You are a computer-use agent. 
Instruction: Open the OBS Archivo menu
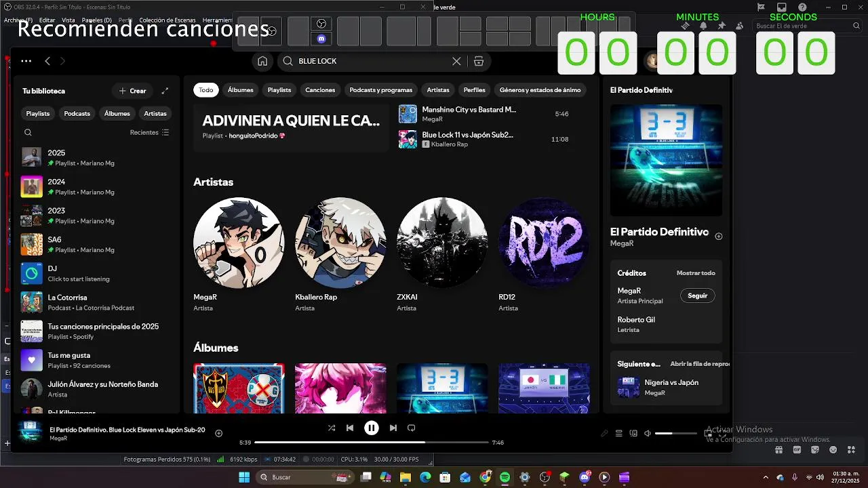pos(18,20)
